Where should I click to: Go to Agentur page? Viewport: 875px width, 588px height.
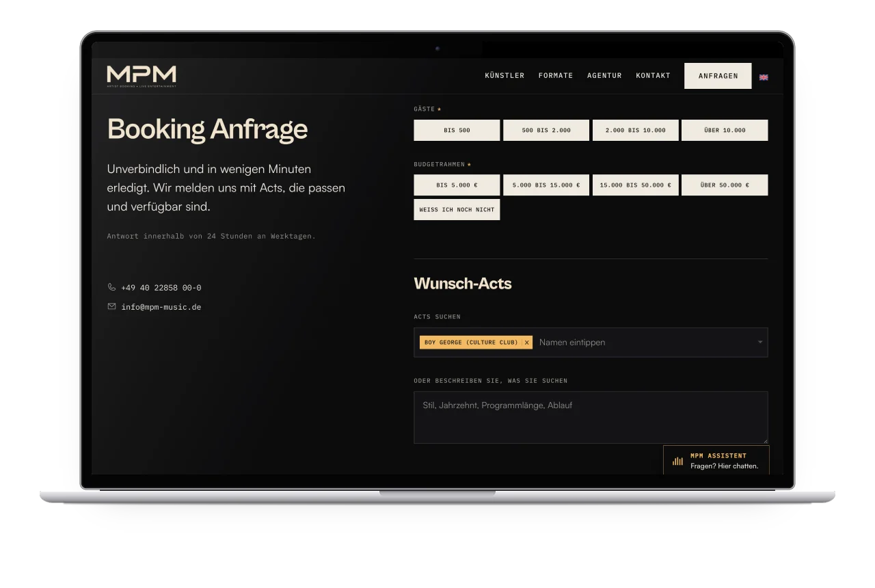(604, 76)
